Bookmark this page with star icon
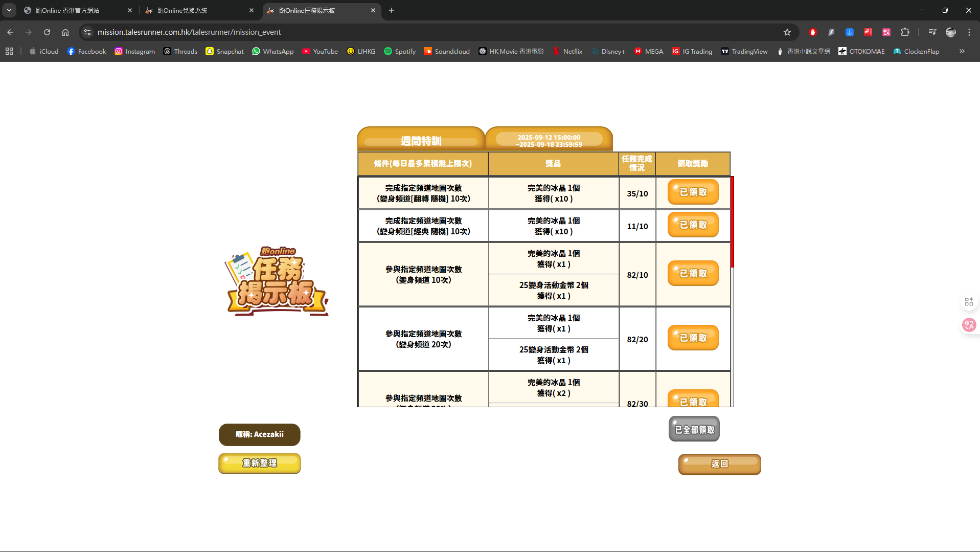This screenshot has width=980, height=552. [787, 32]
